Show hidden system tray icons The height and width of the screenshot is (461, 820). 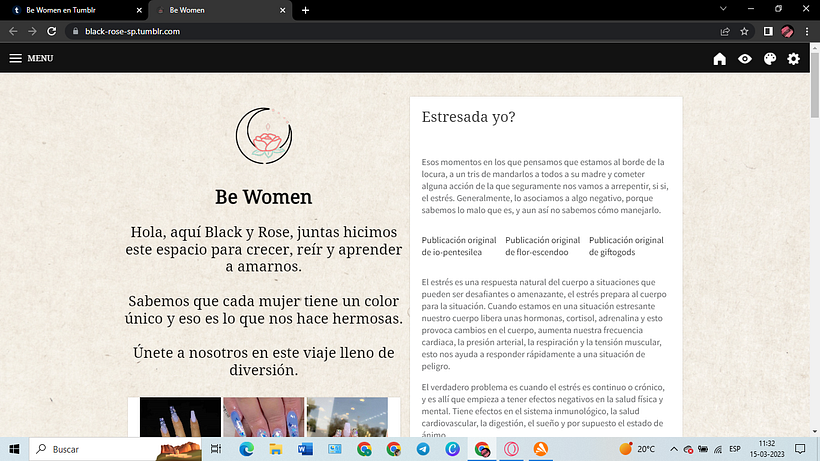pyautogui.click(x=674, y=449)
